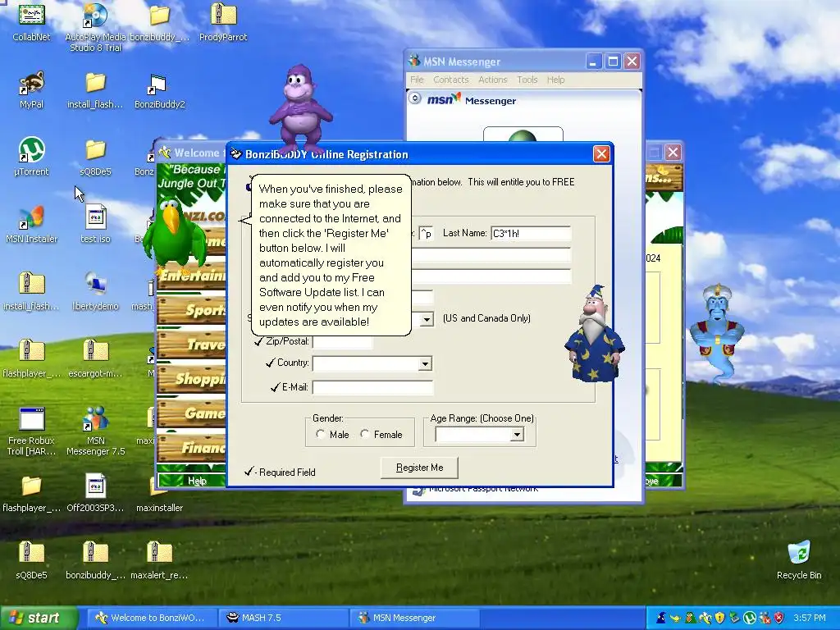This screenshot has height=630, width=840.
Task: Click the Merlin wizard character
Action: (595, 335)
